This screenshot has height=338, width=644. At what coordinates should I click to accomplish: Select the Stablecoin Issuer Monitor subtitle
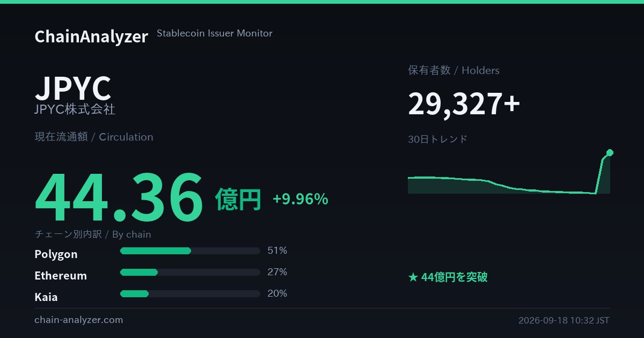(x=215, y=33)
